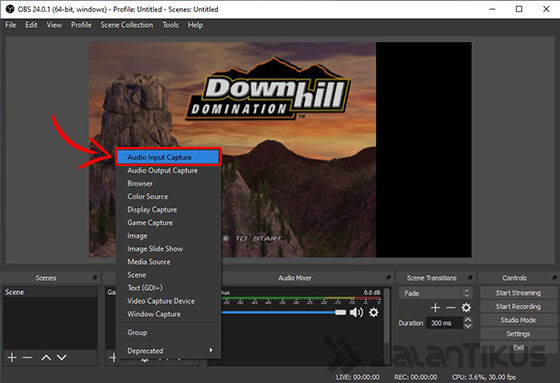Enable Studio Mode
Image resolution: width=560 pixels, height=383 pixels.
[x=518, y=320]
